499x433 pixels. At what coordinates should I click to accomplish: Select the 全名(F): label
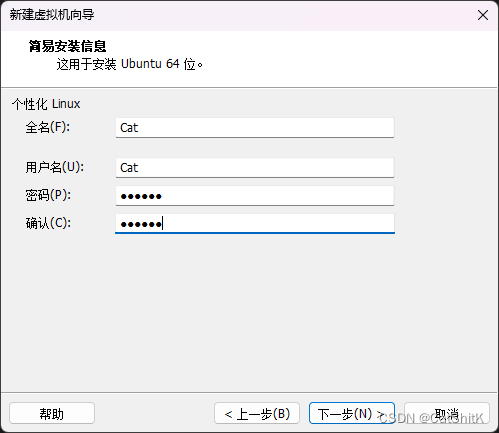(48, 127)
